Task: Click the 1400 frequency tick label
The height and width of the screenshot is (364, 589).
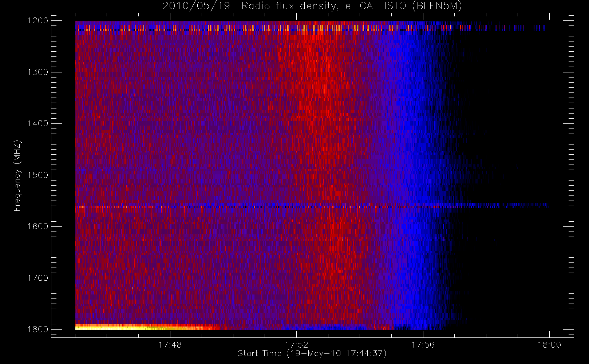Action: coord(38,124)
